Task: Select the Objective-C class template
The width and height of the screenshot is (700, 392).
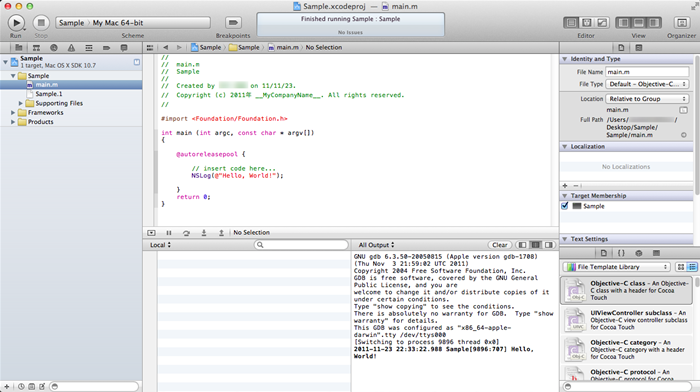Action: 626,290
